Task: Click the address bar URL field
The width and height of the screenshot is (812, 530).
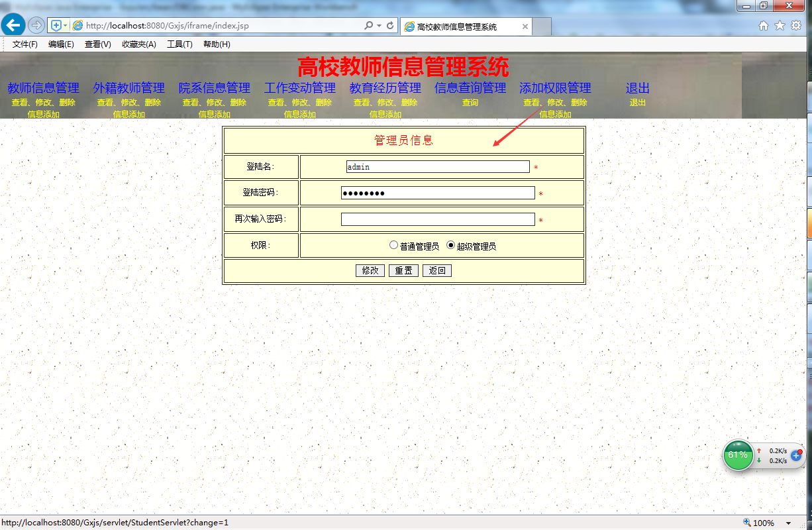Action: tap(223, 26)
